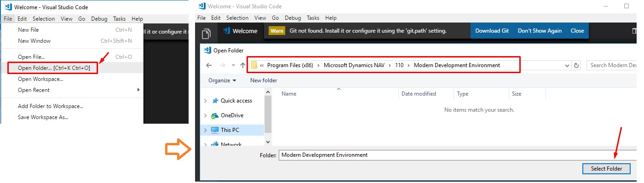Click New folder button
The width and height of the screenshot is (644, 183).
(x=264, y=80)
